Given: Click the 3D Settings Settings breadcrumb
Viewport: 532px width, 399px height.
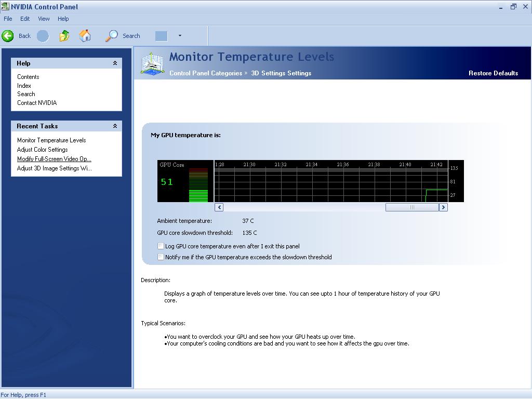Looking at the screenshot, I should tap(281, 73).
